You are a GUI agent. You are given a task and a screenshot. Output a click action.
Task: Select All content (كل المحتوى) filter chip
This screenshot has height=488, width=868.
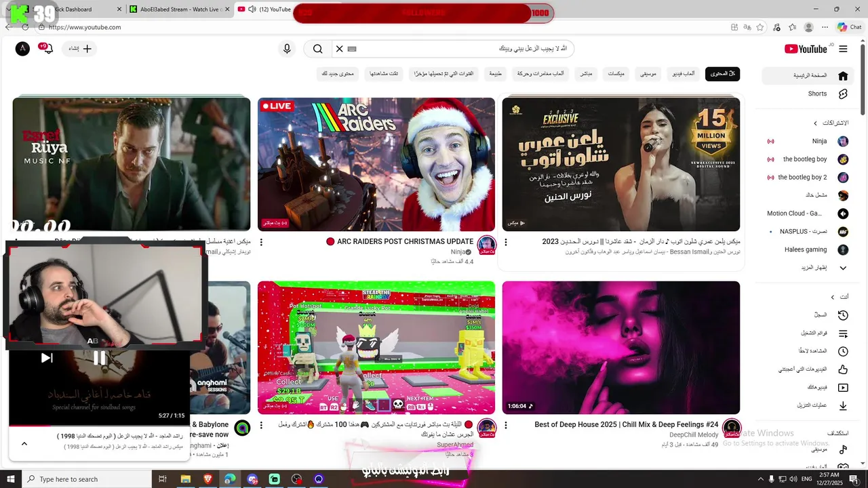722,73
